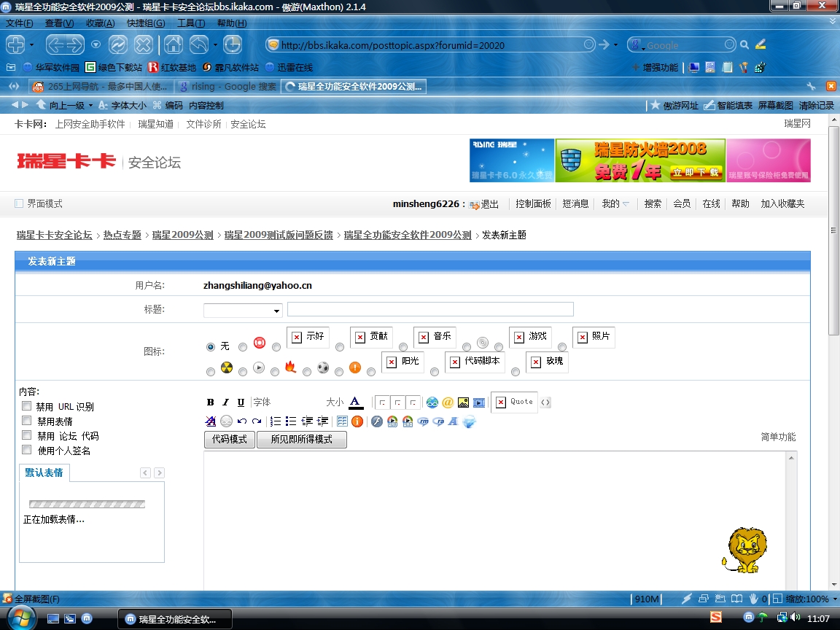Viewport: 840px width, 630px height.
Task: Open 大小 font size dropdown
Action: 335,402
